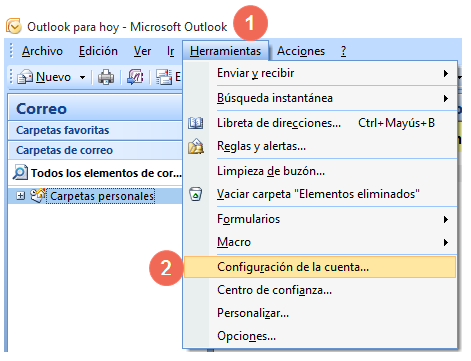The image size is (471, 361).
Task: Select Configuración de la cuenta...
Action: click(x=320, y=267)
